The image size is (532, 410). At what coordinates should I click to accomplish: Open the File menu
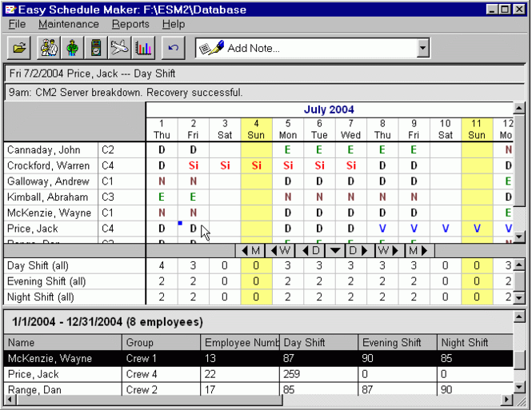[17, 24]
